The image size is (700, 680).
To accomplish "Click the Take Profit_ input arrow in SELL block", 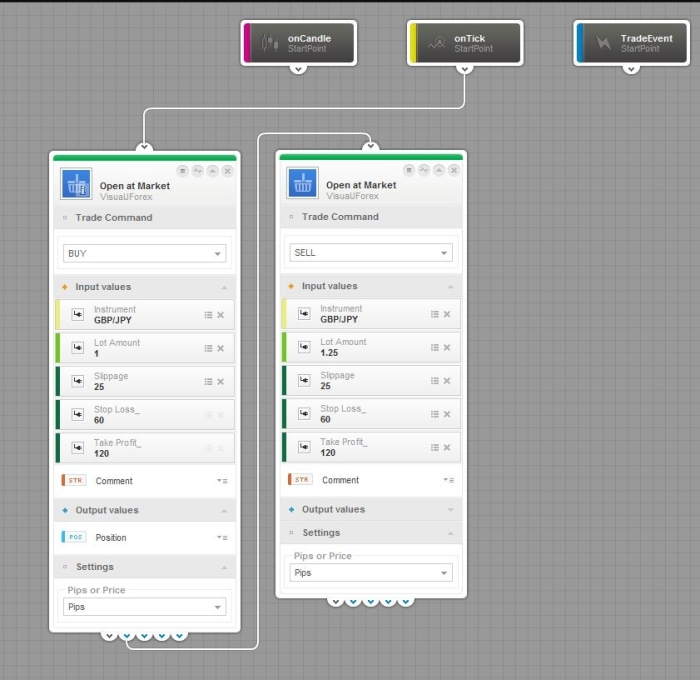I will click(x=304, y=447).
